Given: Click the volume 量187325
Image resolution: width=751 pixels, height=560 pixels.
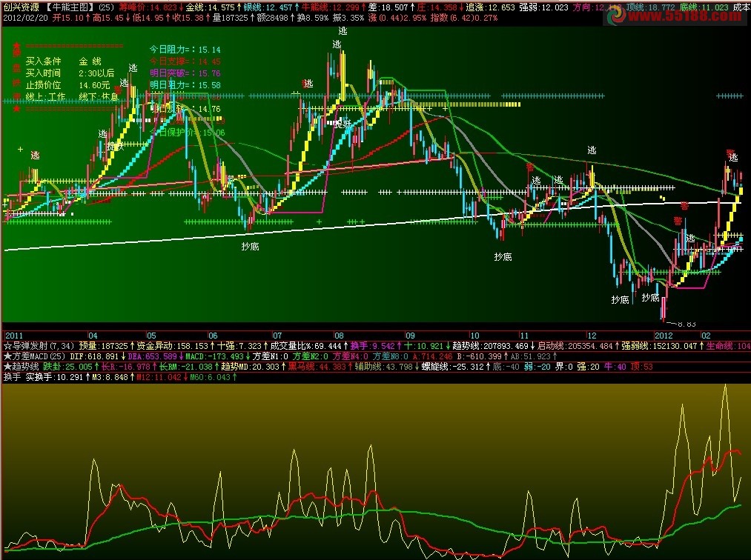Looking at the screenshot, I should (231, 18).
